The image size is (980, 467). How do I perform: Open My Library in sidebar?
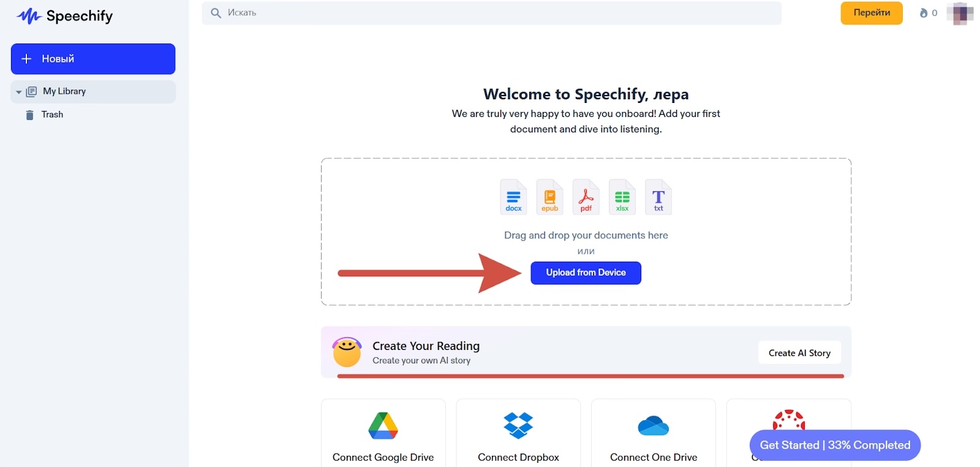pyautogui.click(x=64, y=91)
